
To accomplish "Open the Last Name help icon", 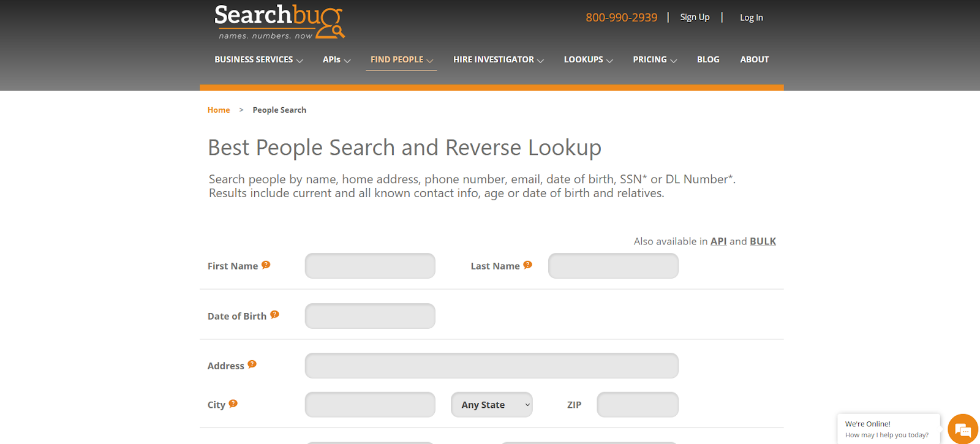I will tap(527, 265).
